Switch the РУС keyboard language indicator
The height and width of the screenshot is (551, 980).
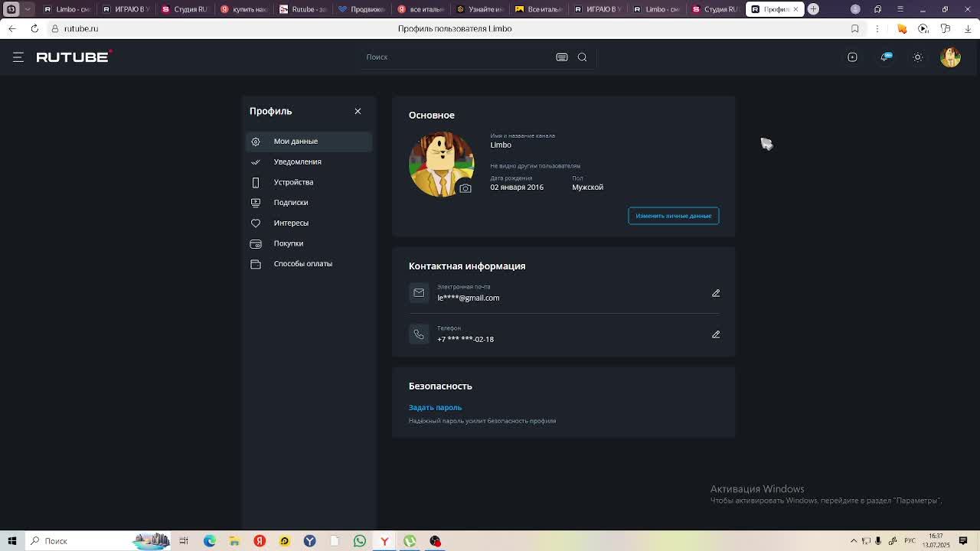coord(910,541)
